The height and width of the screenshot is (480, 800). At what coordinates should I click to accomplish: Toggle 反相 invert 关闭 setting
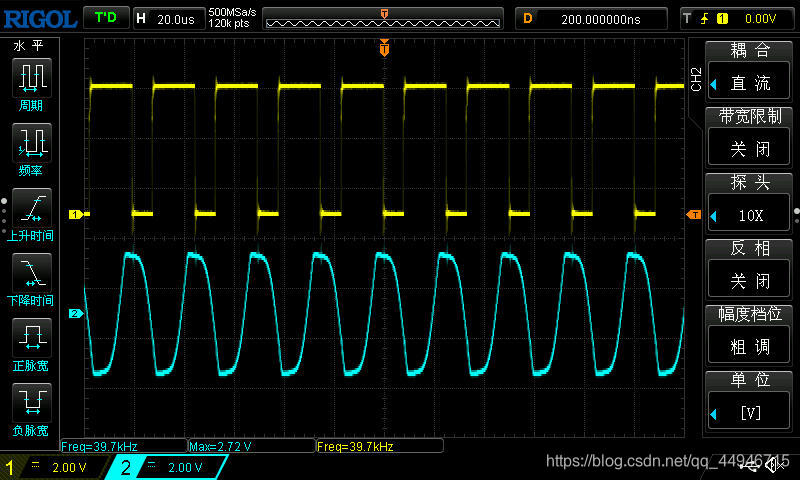tap(748, 281)
